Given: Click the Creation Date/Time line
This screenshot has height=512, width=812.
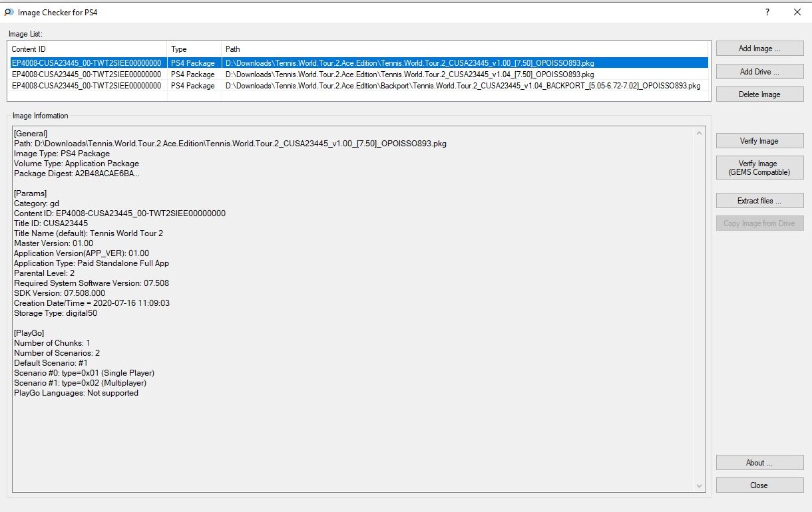Looking at the screenshot, I should tap(92, 303).
